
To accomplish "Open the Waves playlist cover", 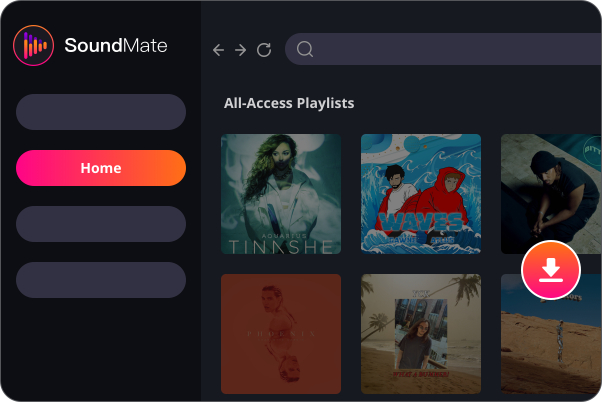I will 421,194.
